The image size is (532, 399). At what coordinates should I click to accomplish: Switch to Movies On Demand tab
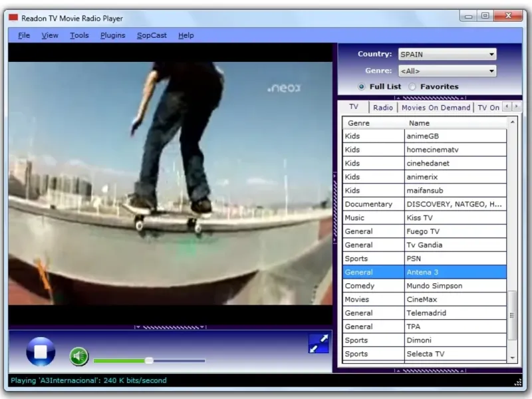point(436,108)
